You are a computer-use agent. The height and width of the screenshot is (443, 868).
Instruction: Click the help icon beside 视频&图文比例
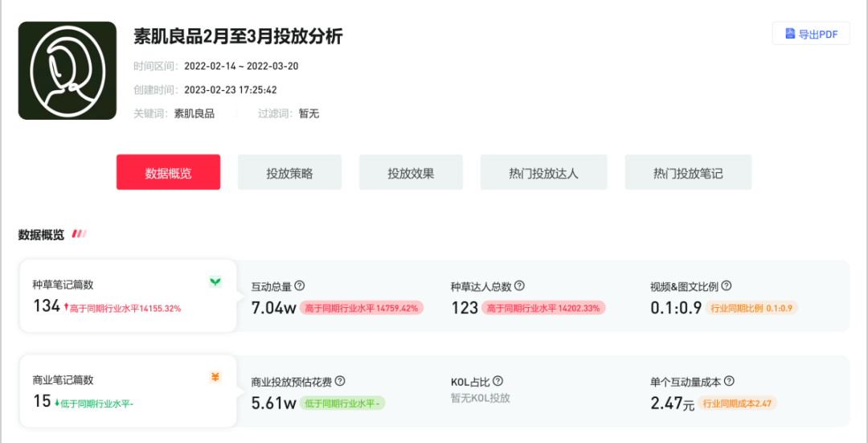click(727, 286)
